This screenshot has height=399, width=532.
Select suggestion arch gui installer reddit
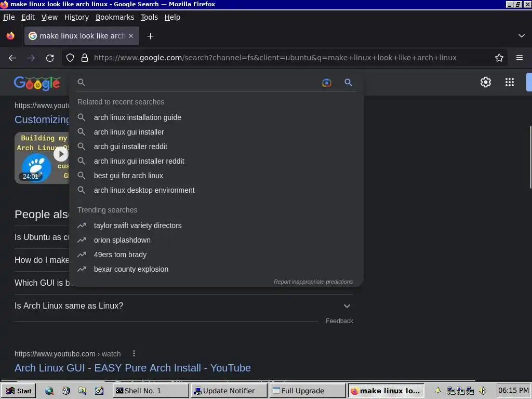coord(216,147)
